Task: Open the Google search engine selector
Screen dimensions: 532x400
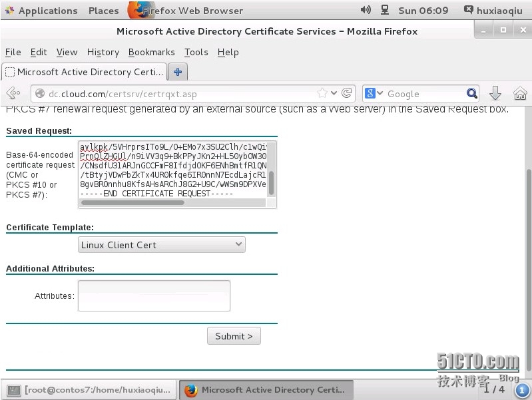Action: click(x=374, y=93)
